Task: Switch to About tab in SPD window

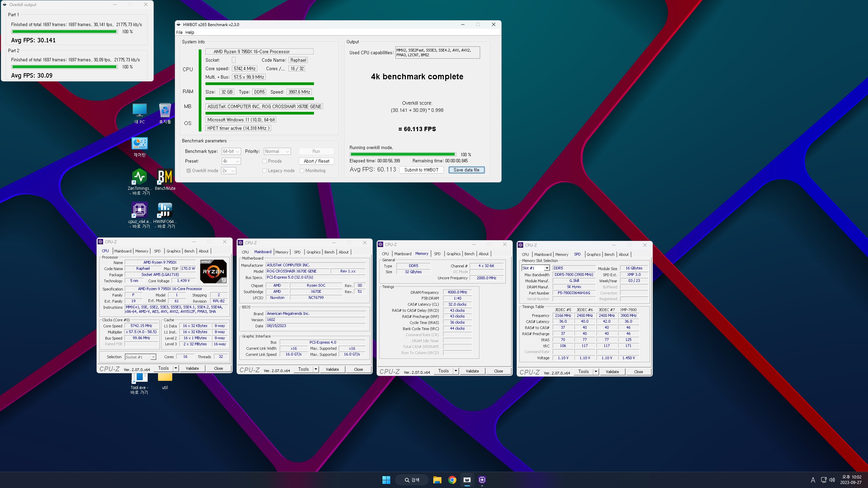Action: (x=624, y=255)
